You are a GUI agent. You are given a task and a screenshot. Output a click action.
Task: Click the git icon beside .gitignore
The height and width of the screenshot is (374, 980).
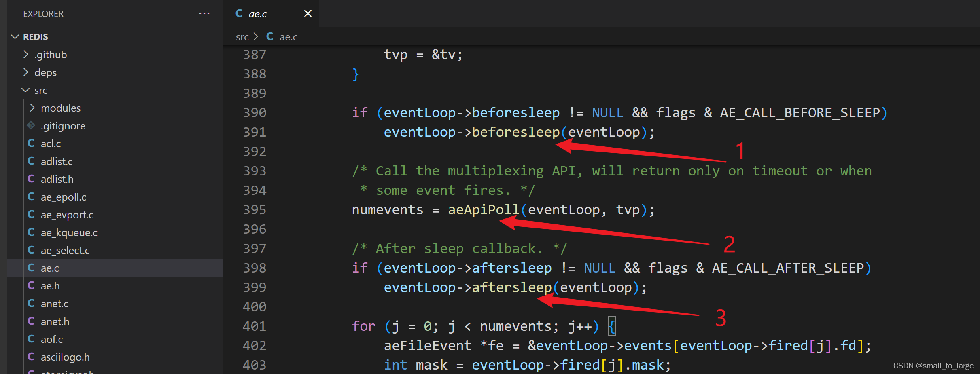pos(31,125)
